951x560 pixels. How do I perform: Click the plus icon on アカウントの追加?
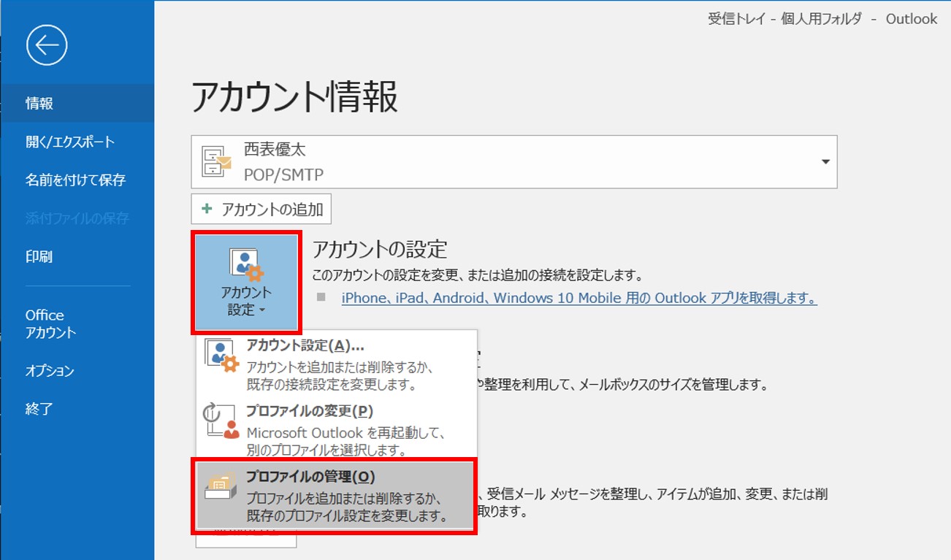(x=207, y=209)
